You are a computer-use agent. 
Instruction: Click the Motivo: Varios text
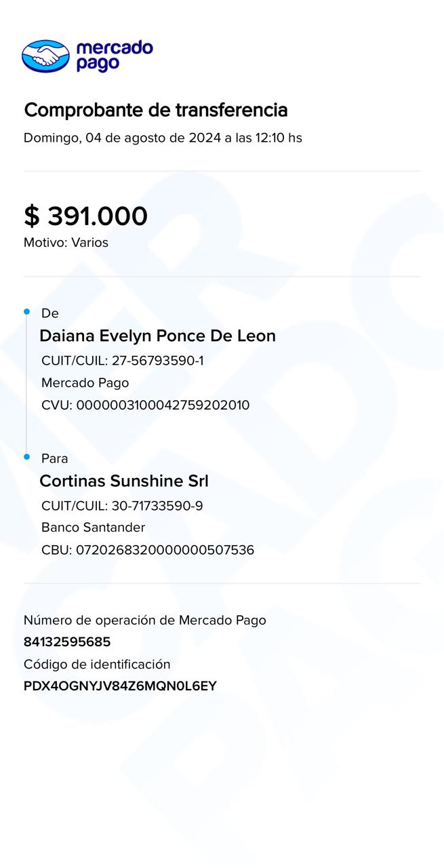66,242
